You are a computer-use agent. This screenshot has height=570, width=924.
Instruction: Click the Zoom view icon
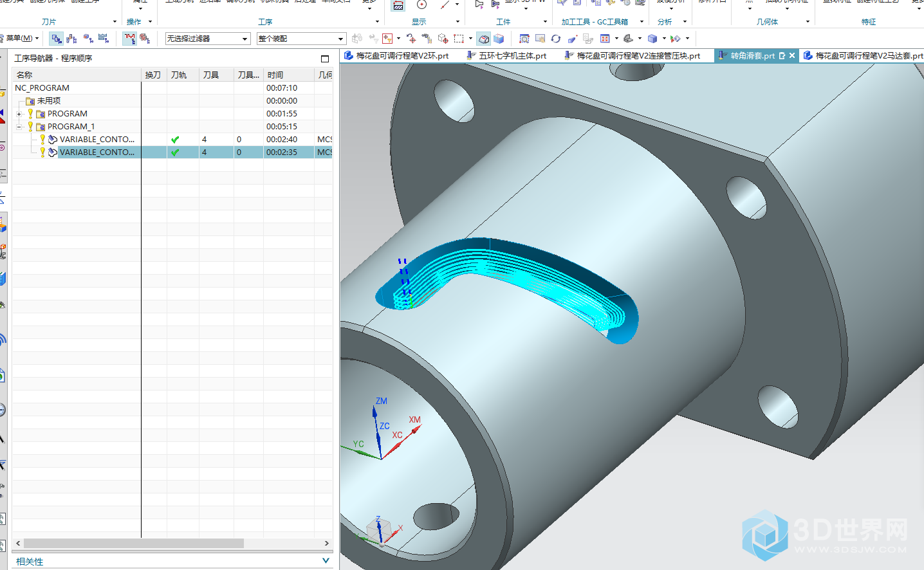pos(540,39)
